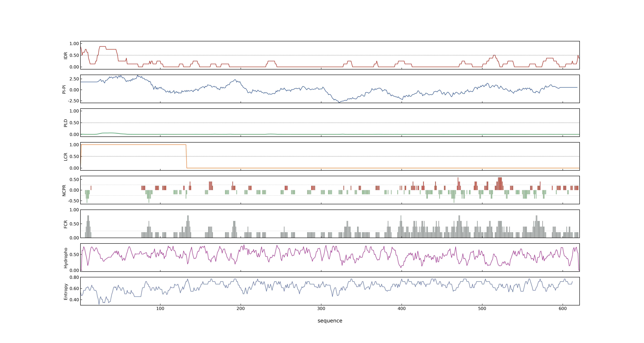This screenshot has width=644, height=343.
Task: Click the "1.00" tick on the FCR axis
Action: (x=74, y=210)
